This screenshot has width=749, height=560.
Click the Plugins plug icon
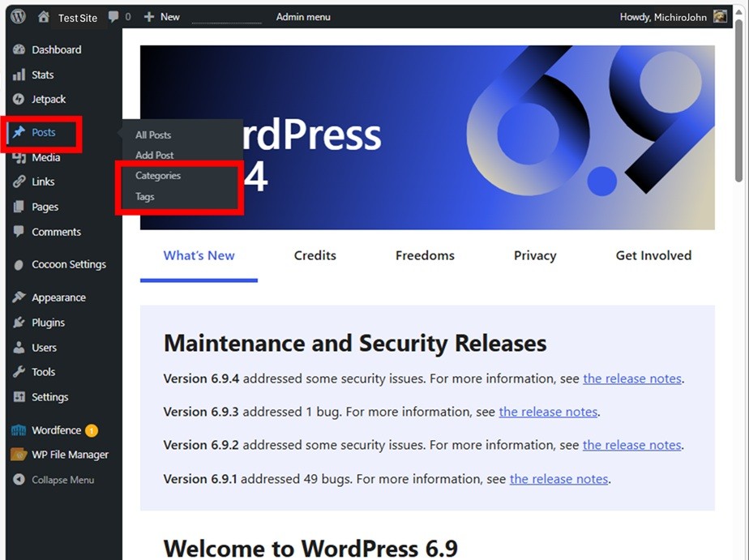tap(19, 323)
